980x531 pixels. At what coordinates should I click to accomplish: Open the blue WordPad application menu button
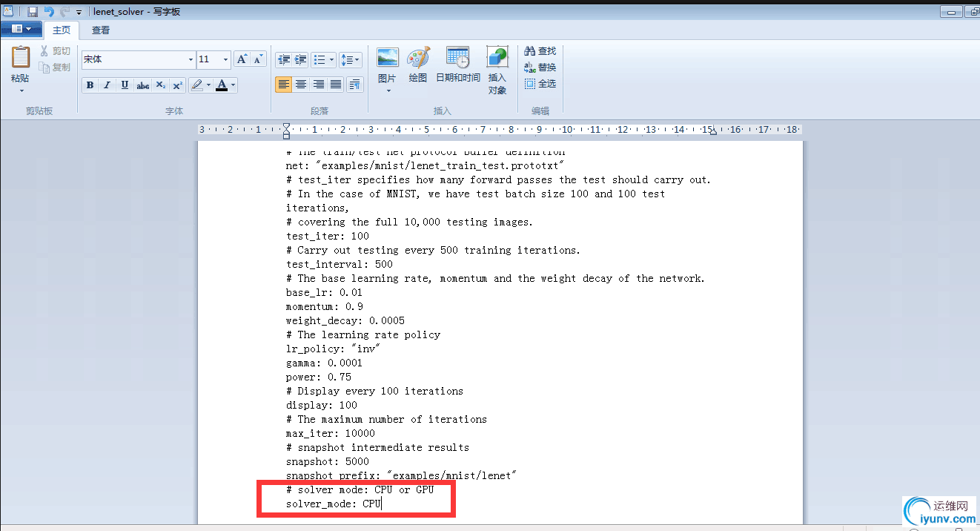pos(21,29)
